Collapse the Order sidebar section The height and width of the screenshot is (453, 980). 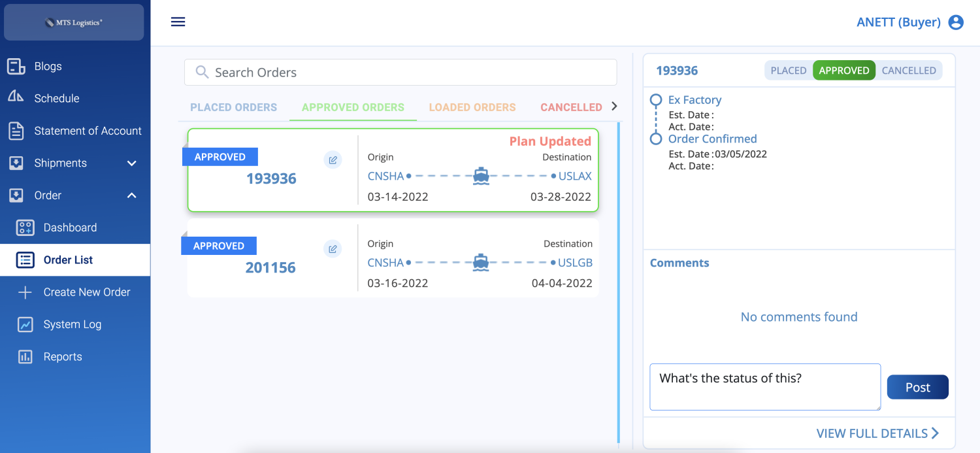(131, 195)
